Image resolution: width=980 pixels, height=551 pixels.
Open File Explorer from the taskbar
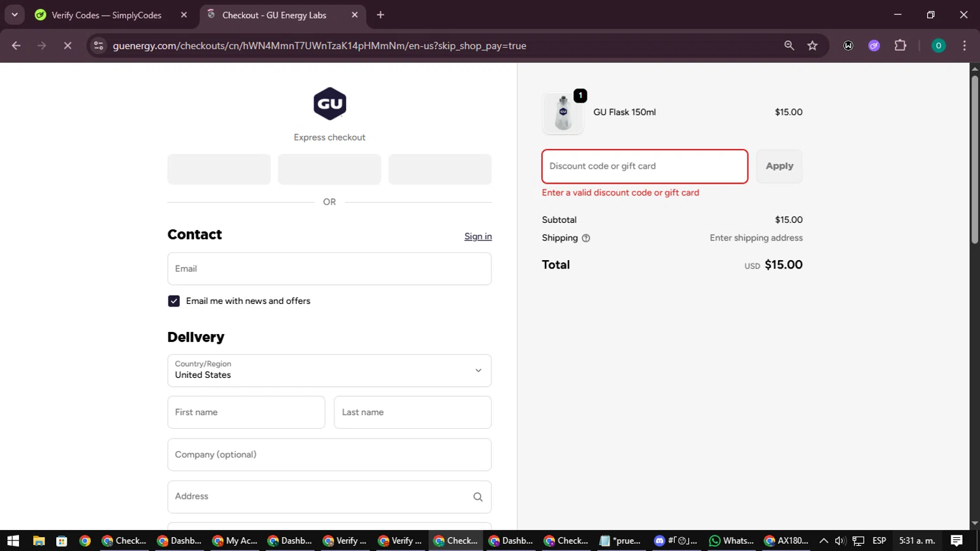click(x=39, y=541)
